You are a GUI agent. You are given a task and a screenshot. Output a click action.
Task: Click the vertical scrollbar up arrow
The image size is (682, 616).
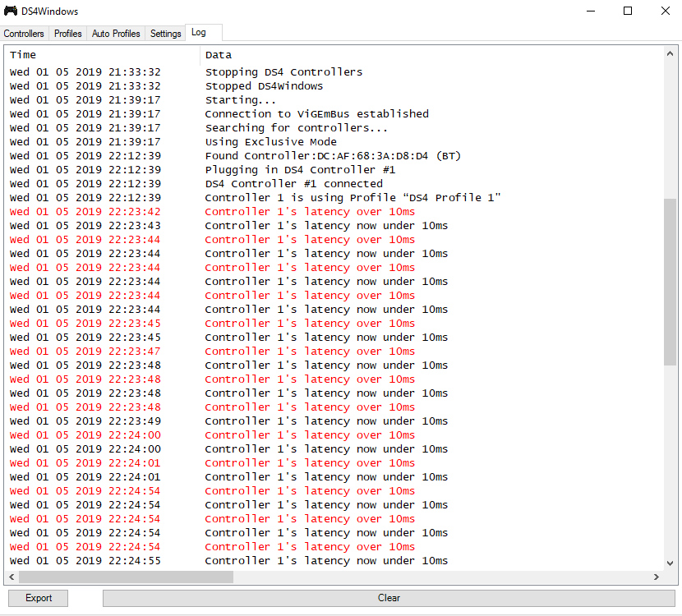[x=670, y=53]
